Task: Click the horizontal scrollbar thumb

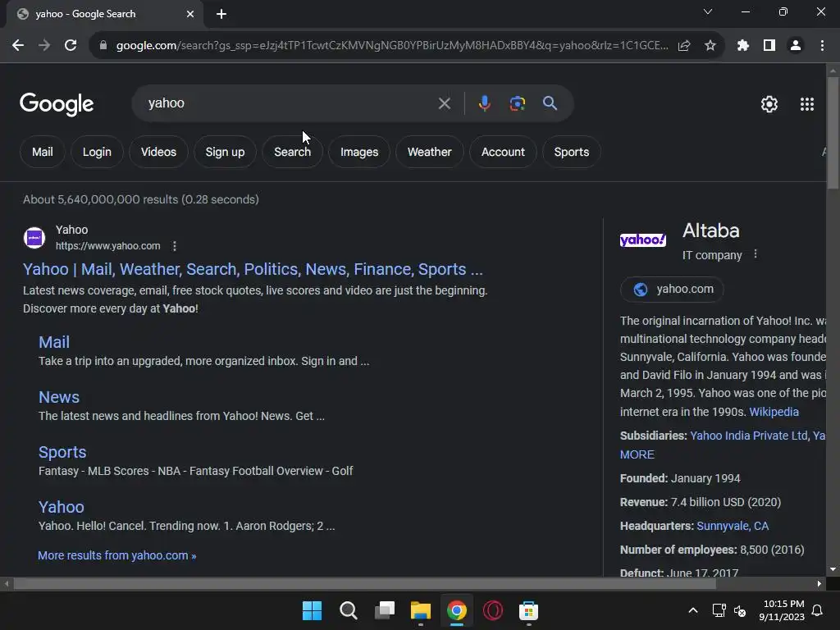Action: tap(365, 584)
